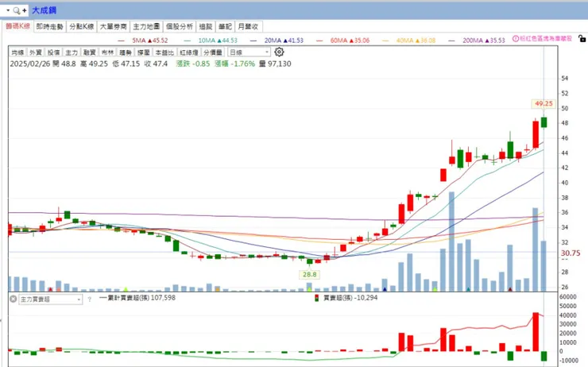The width and height of the screenshot is (588, 367).
Task: Toggle the 本益比 indicator button
Action: (x=164, y=52)
